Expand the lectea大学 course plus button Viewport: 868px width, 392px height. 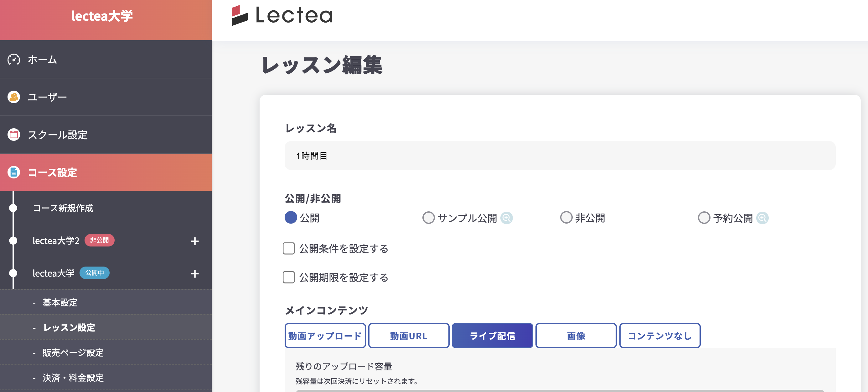tap(195, 273)
